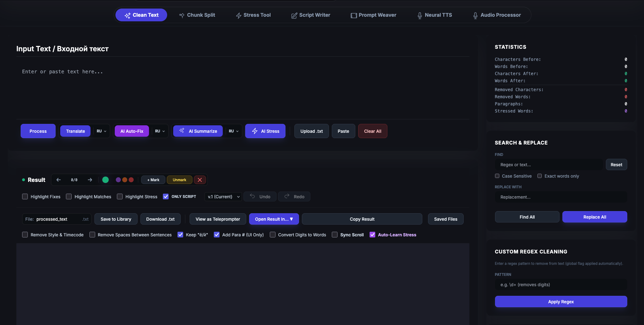Click the Undo button

click(260, 196)
